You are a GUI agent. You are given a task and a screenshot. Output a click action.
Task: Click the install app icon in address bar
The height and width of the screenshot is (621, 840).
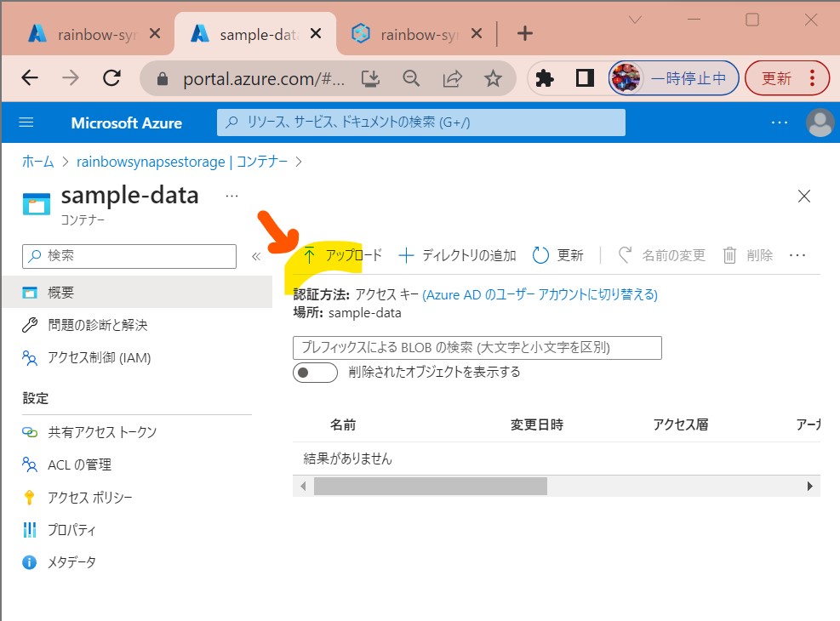point(370,79)
